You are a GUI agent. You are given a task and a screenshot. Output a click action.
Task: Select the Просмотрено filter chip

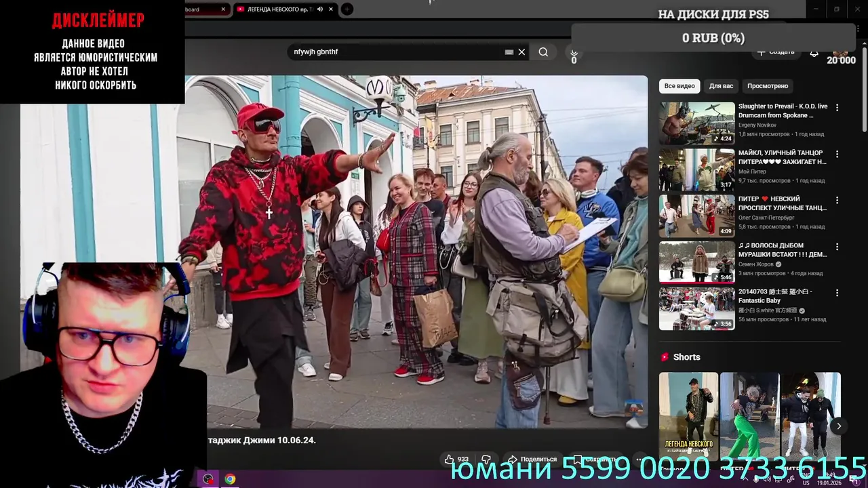pyautogui.click(x=768, y=86)
